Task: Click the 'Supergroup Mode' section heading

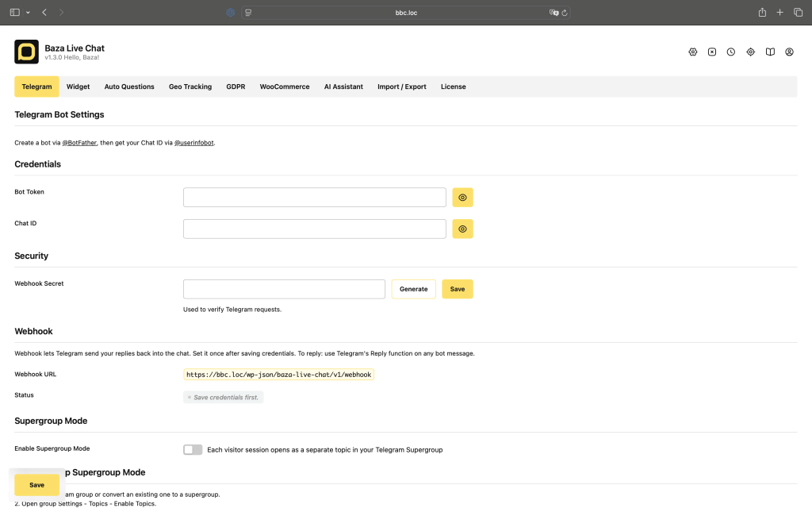Action: (x=51, y=421)
